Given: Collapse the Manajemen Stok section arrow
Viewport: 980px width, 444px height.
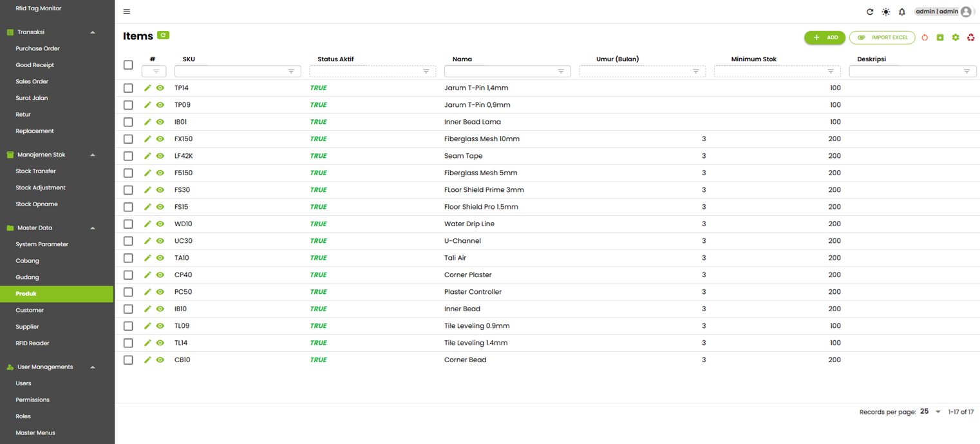Looking at the screenshot, I should [93, 155].
